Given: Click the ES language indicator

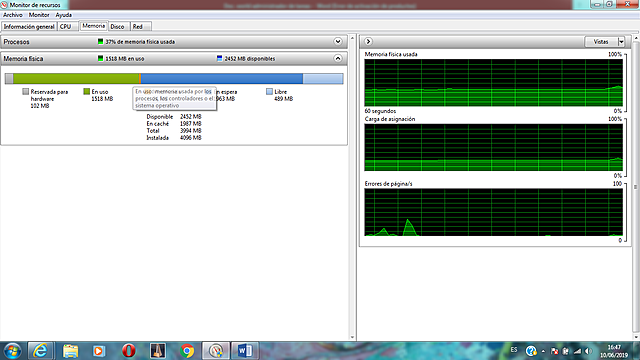Looking at the screenshot, I should click(514, 350).
